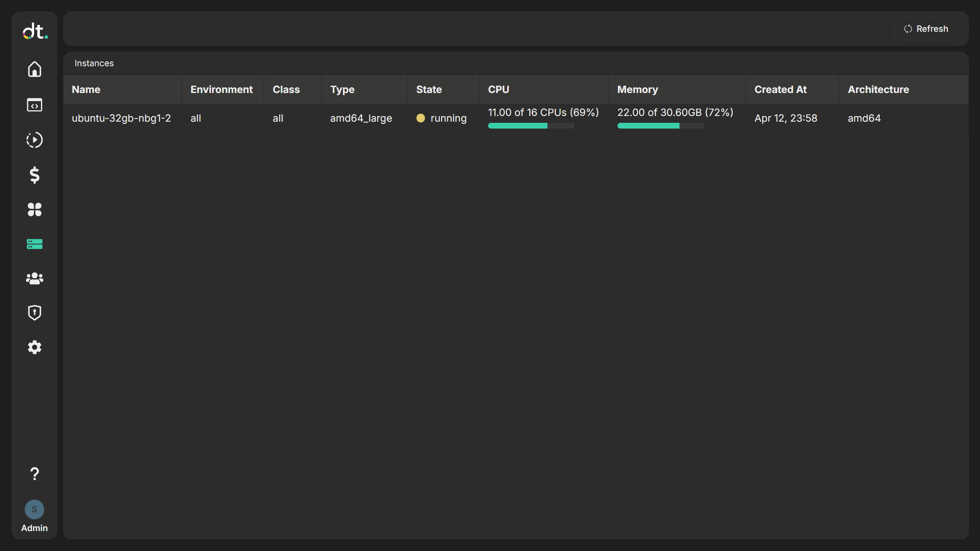Select instance ubuntu-32gb-nbg1-2
The height and width of the screenshot is (551, 980).
[121, 118]
